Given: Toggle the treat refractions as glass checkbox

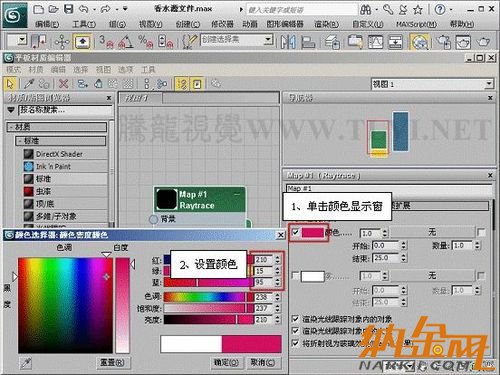Looking at the screenshot, I should 295,343.
